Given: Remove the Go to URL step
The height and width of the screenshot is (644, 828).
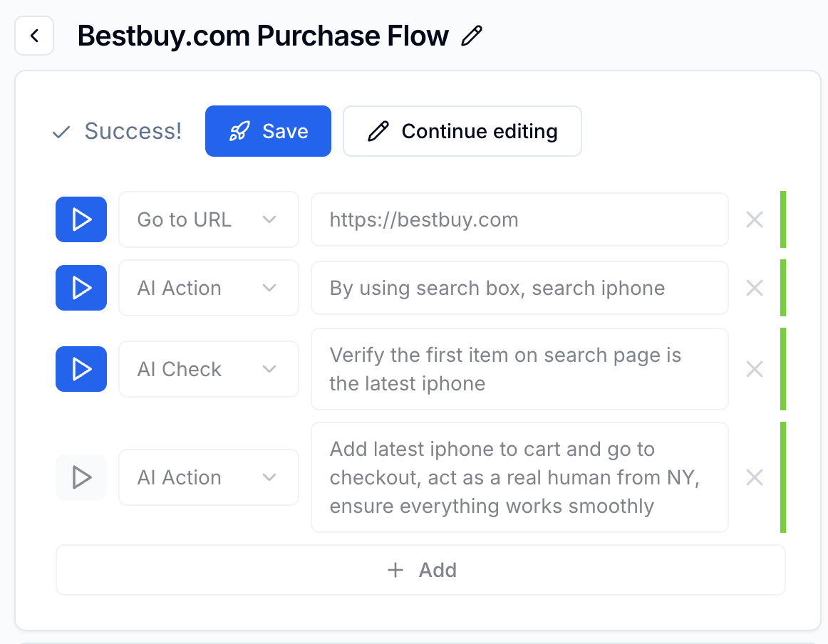Looking at the screenshot, I should (754, 219).
